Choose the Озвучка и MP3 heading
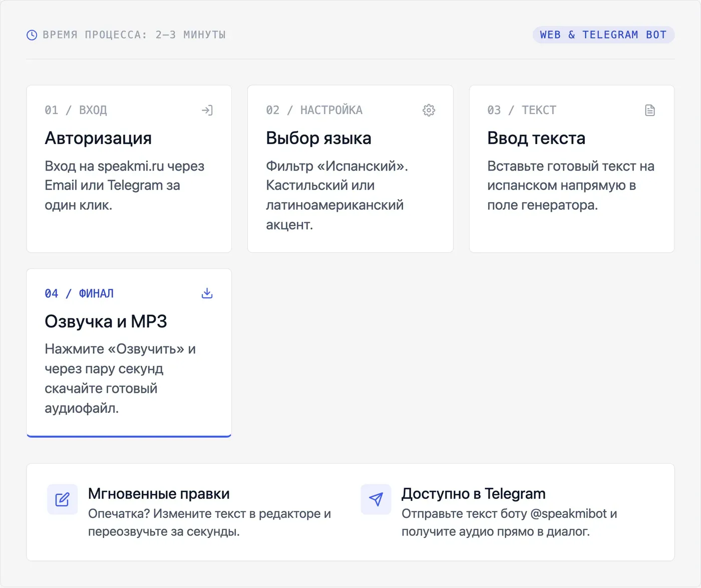 pyautogui.click(x=106, y=321)
